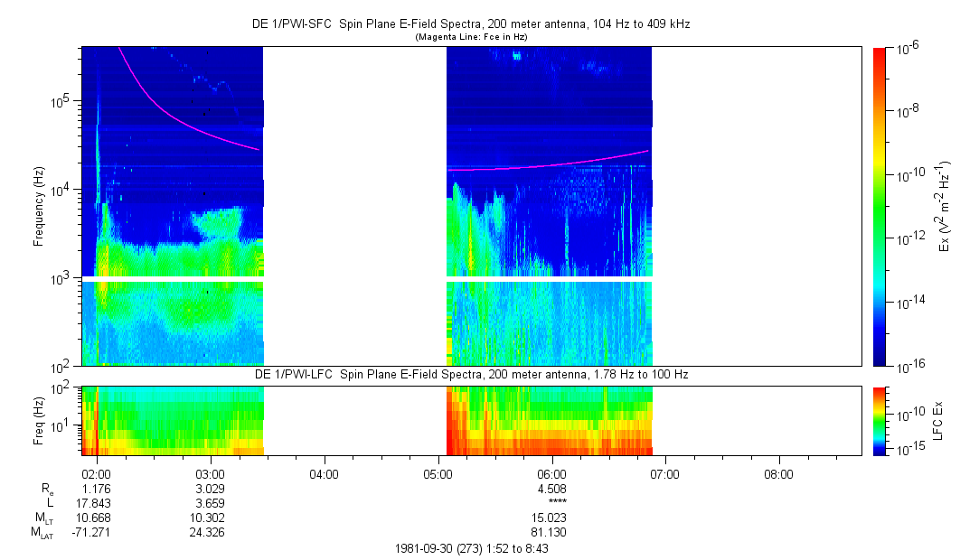
Task: Click the 04:00 time axis tick label
Action: (x=324, y=474)
